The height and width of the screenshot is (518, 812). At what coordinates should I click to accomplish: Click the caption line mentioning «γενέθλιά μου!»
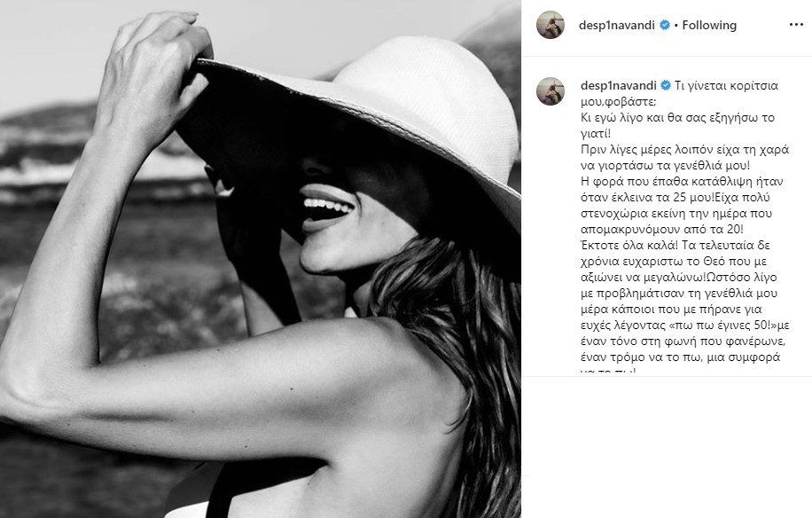tap(666, 165)
